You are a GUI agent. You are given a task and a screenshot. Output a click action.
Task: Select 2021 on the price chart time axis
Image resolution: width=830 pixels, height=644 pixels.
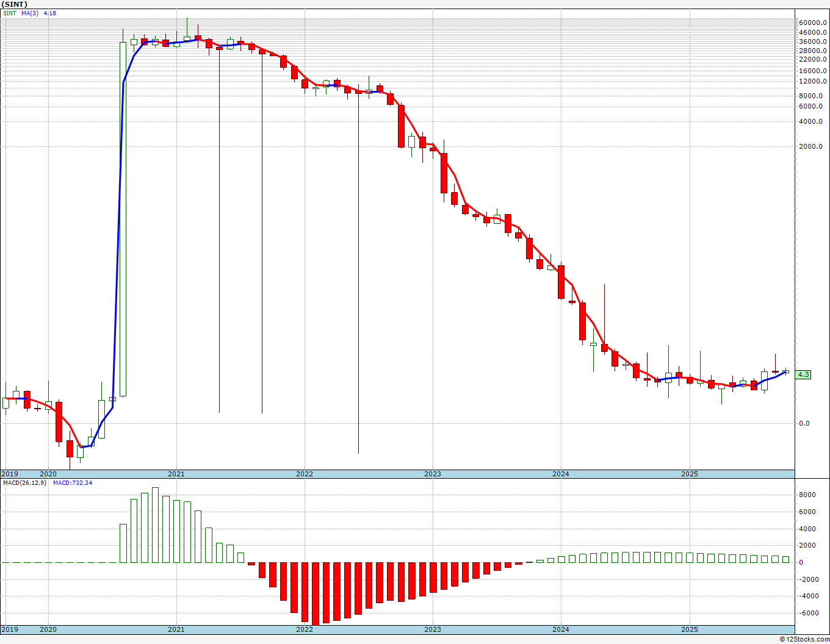tap(176, 474)
